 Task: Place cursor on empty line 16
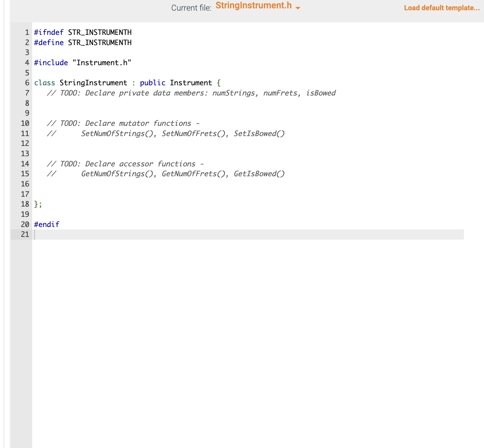point(248,184)
